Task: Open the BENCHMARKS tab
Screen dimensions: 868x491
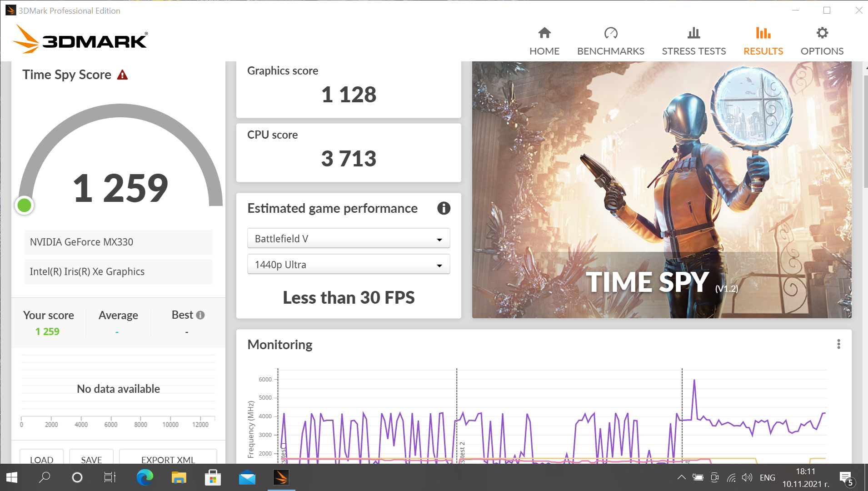Action: click(610, 41)
